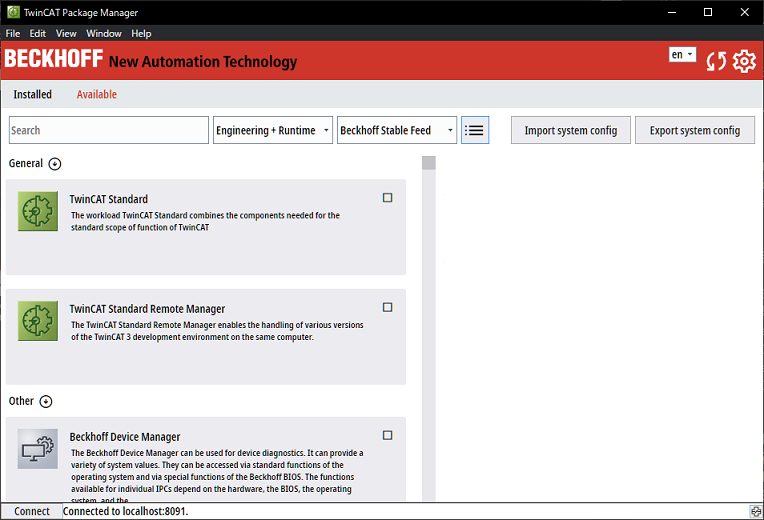Maximize the TwinCAT Package Manager window
Screen dimensions: 764x520
[x=708, y=12]
